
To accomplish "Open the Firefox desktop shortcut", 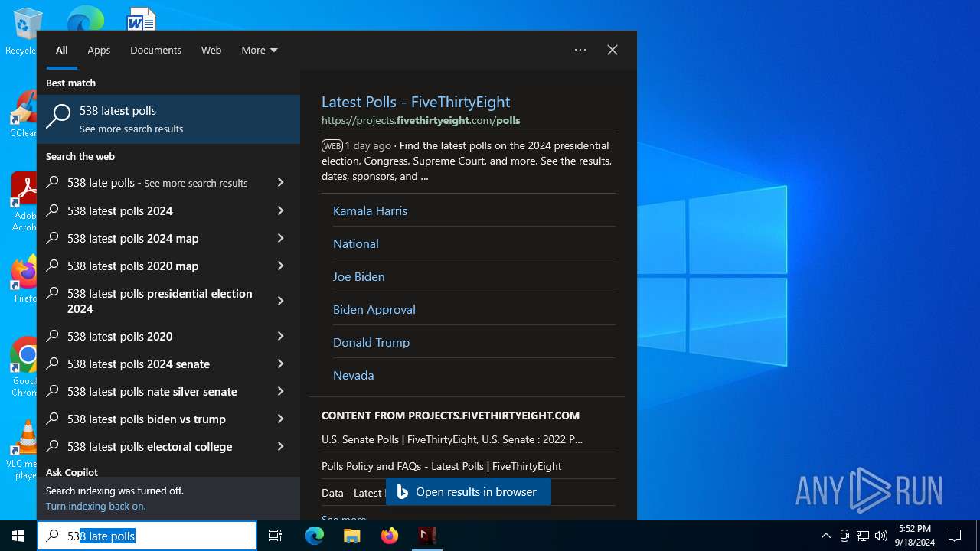I will pyautogui.click(x=23, y=279).
